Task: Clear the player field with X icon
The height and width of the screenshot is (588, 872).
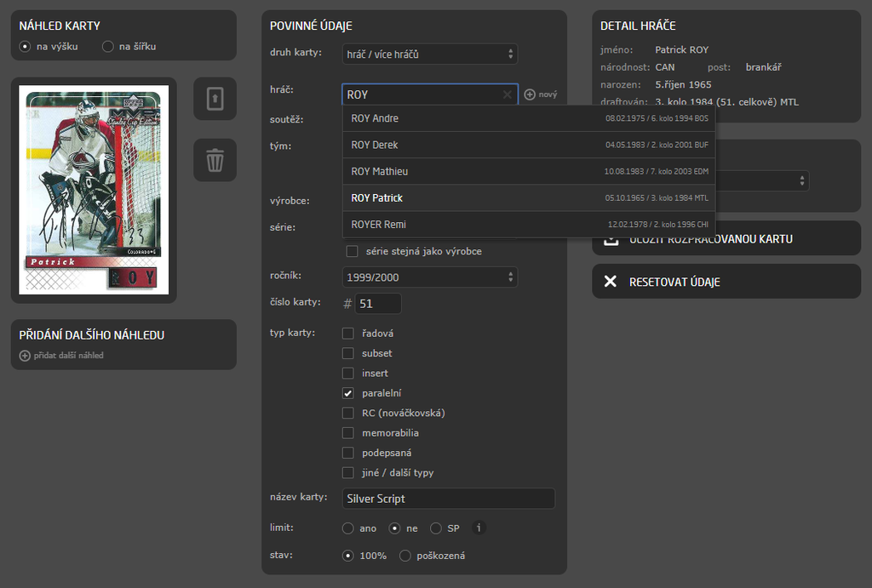Action: point(508,94)
